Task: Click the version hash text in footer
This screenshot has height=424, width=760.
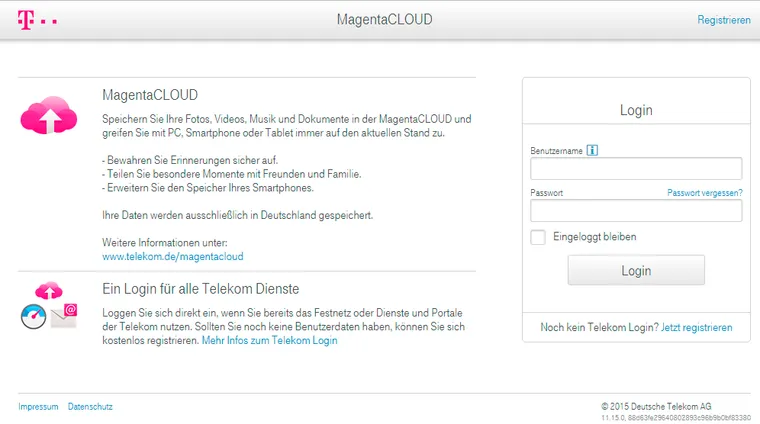Action: point(676,418)
